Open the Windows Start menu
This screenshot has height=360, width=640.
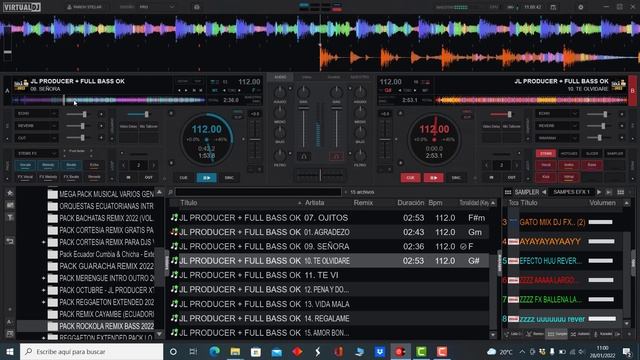pyautogui.click(x=10, y=351)
